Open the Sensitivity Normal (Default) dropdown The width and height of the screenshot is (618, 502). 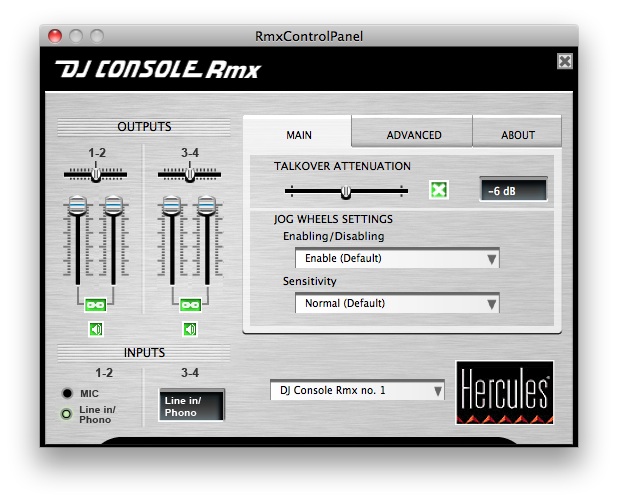pyautogui.click(x=397, y=303)
